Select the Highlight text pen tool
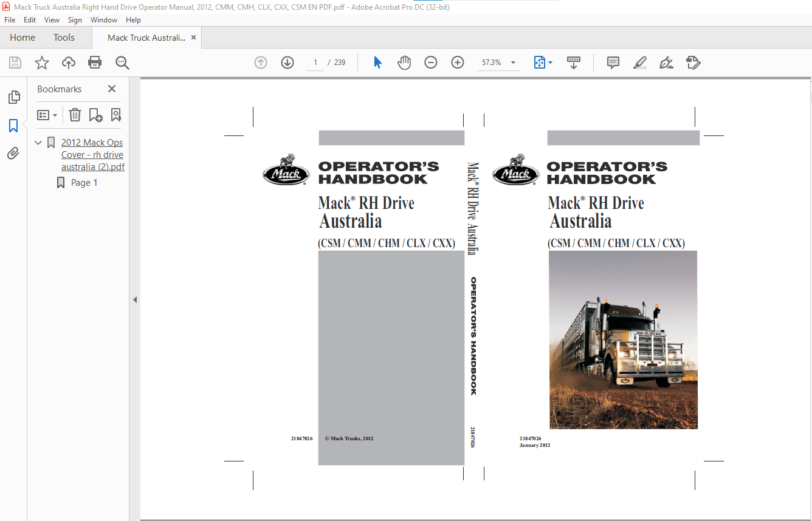The height and width of the screenshot is (521, 812). (639, 63)
